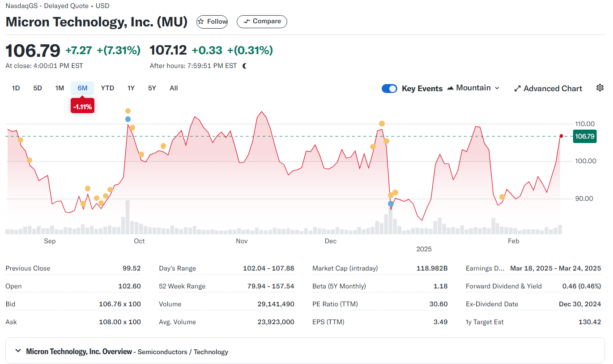
Task: Click the blue event marker in late December
Action: coord(391,204)
